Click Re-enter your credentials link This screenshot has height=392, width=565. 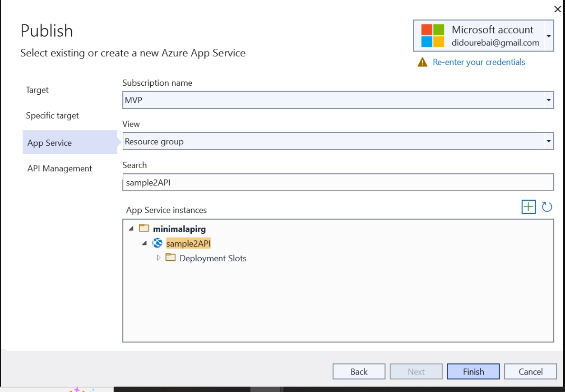479,62
